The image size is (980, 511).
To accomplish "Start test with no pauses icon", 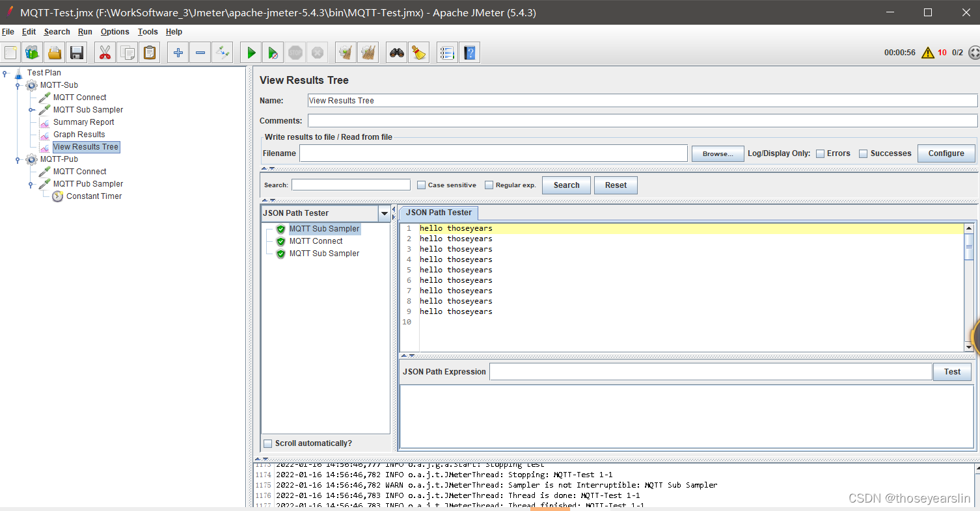I will 273,53.
